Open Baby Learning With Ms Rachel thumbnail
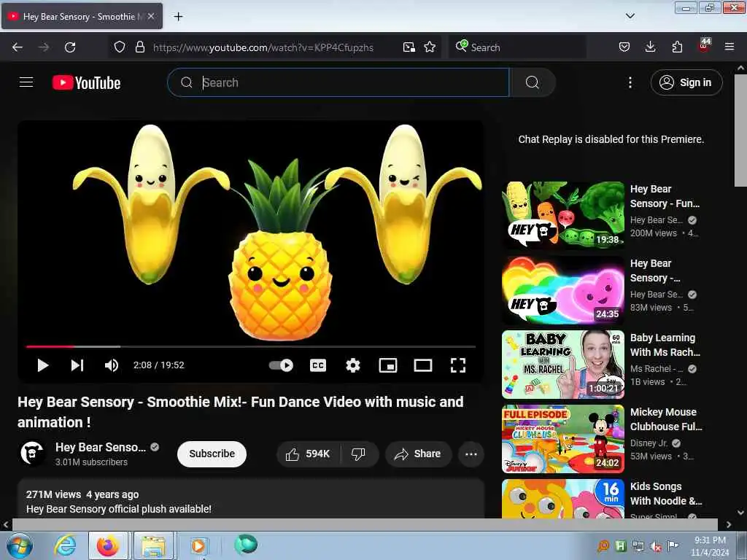This screenshot has height=560, width=747. (562, 365)
